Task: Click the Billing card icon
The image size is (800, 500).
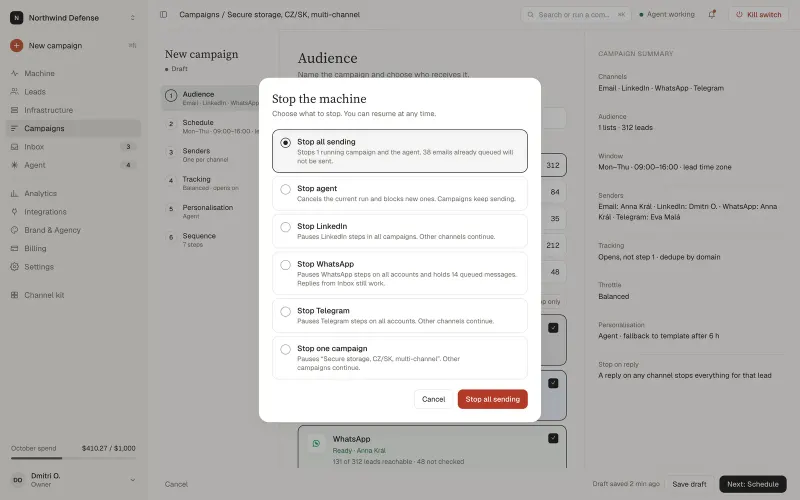Action: click(x=14, y=248)
